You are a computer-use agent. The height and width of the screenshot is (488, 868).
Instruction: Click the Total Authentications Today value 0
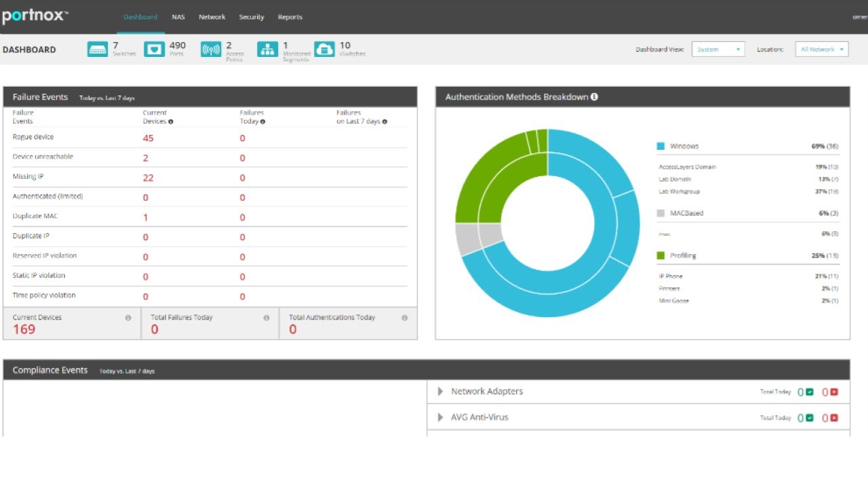click(x=293, y=329)
